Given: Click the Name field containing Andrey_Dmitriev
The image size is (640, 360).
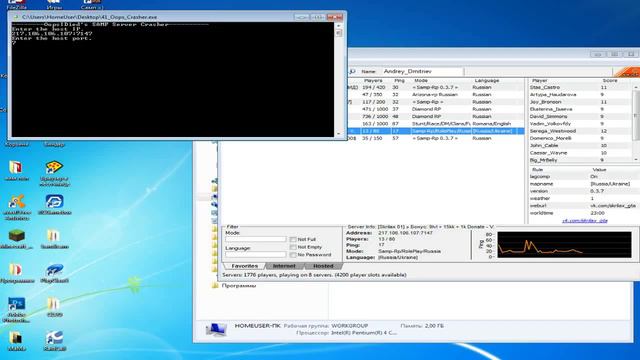Looking at the screenshot, I should pos(422,71).
